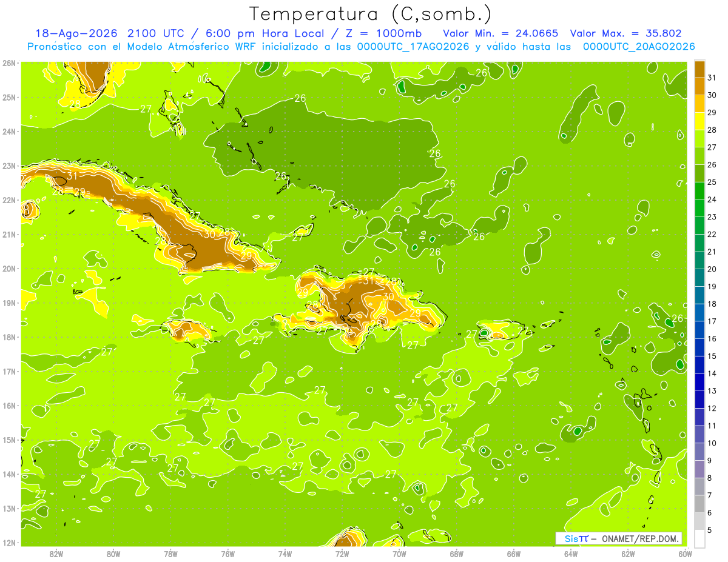Select the latitude axis label '20N'

tap(9, 269)
